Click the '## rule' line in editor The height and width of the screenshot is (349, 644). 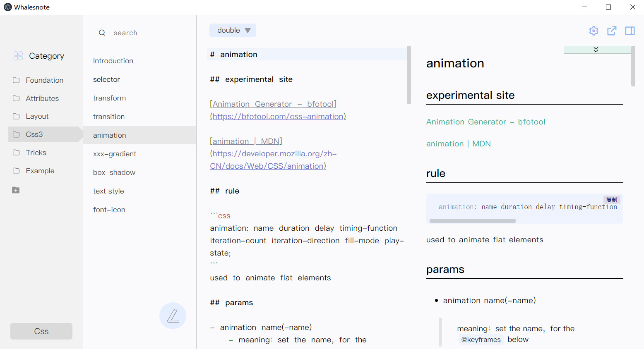(225, 191)
